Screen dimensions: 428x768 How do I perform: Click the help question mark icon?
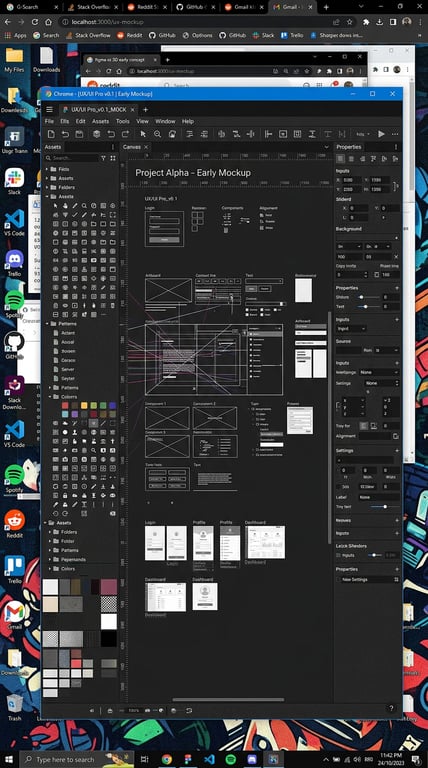click(x=391, y=708)
